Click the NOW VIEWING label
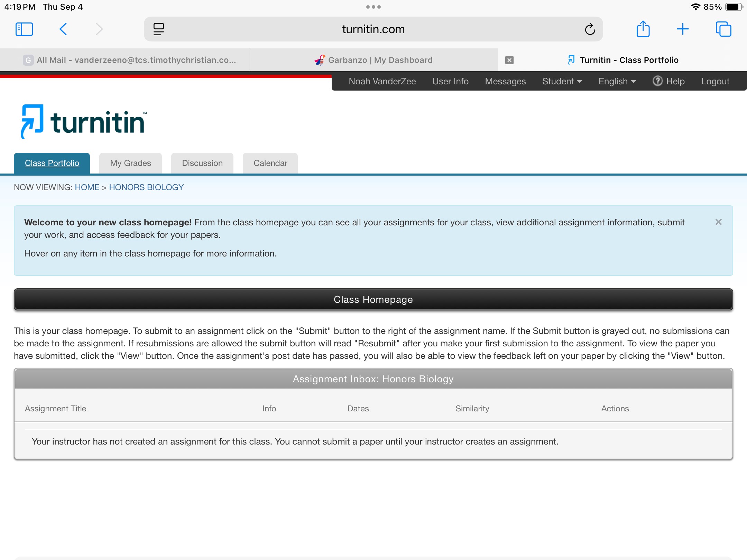Viewport: 747px width, 560px height. point(43,187)
